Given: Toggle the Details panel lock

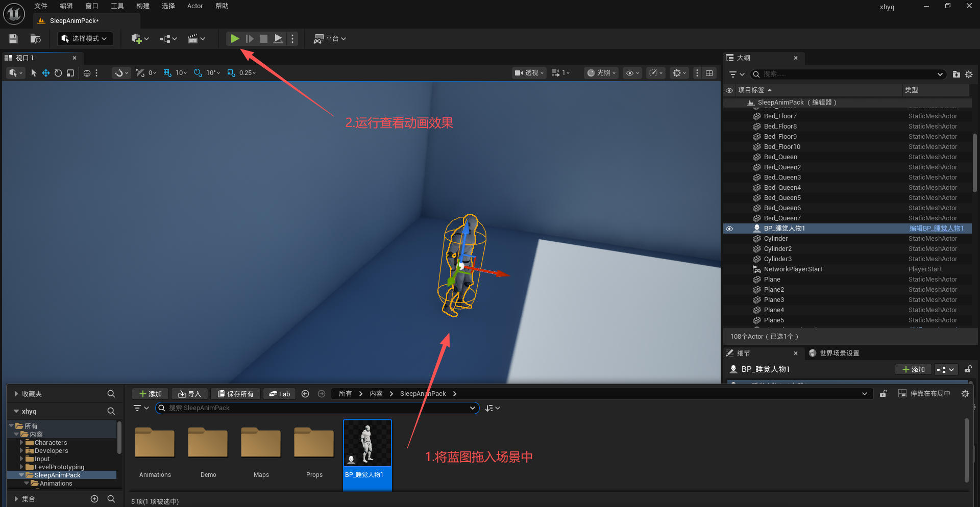Looking at the screenshot, I should point(968,369).
